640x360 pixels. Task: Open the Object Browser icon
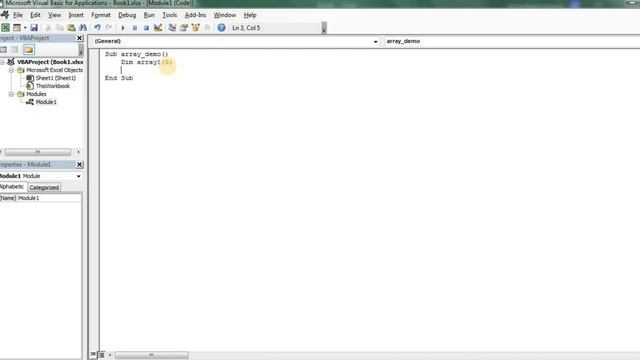coord(196,28)
